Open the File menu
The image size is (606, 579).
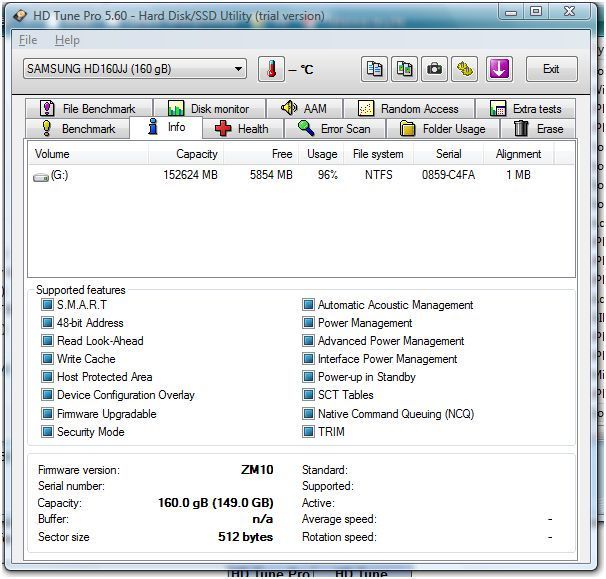tap(28, 40)
